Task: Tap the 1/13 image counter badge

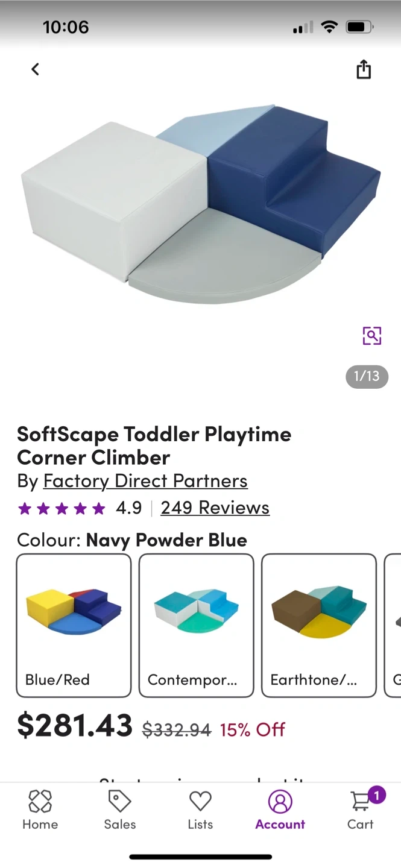Action: pos(367,377)
